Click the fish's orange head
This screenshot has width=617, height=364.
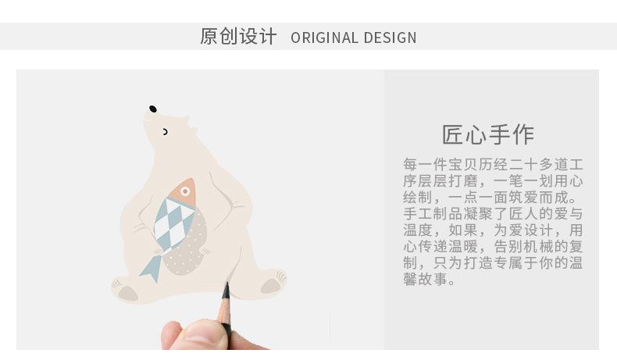pyautogui.click(x=183, y=191)
